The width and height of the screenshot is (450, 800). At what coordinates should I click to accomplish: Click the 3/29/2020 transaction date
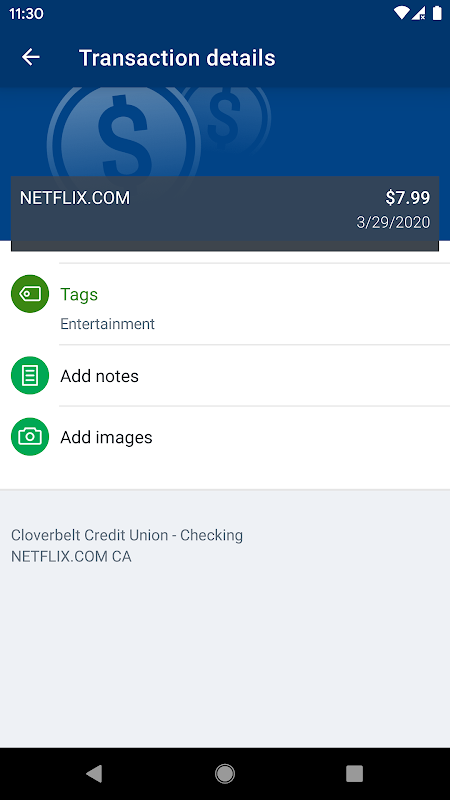[393, 222]
